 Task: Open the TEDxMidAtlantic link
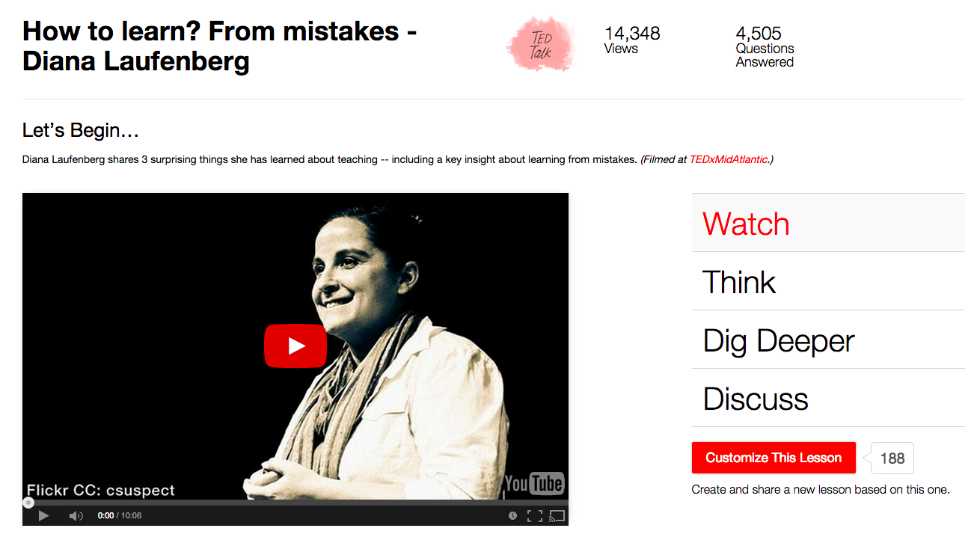pos(729,159)
